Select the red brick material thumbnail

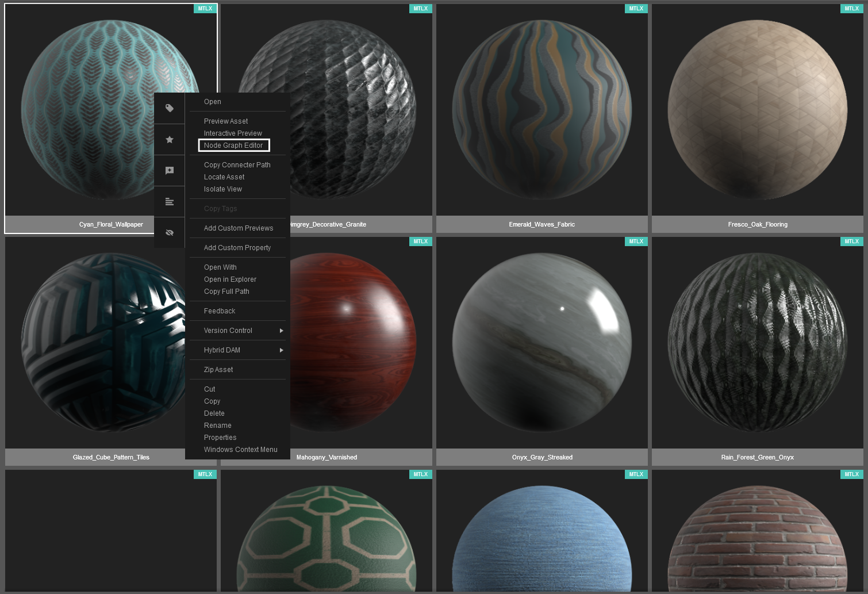(757, 535)
